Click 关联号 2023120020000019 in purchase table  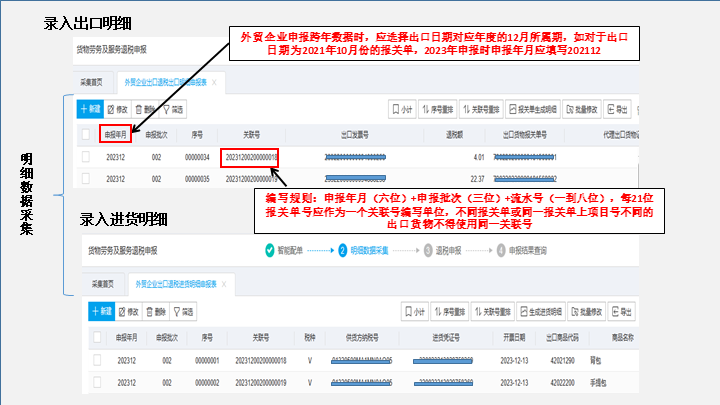coord(261,382)
